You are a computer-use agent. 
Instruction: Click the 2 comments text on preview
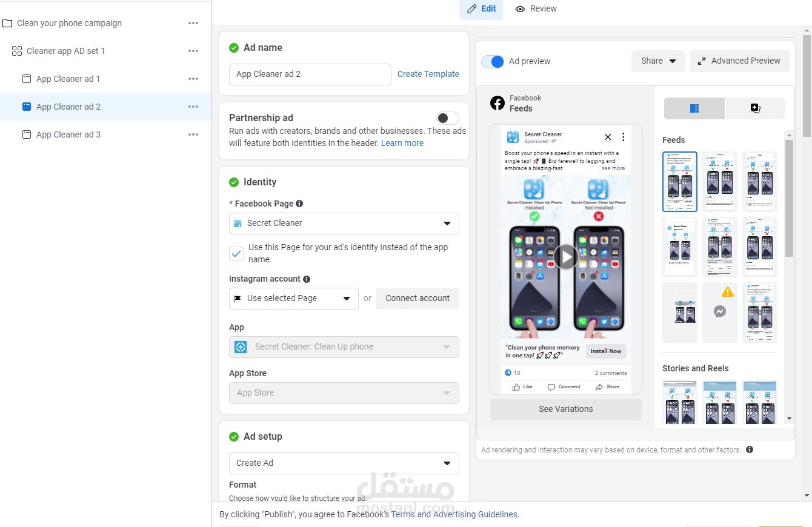point(611,373)
